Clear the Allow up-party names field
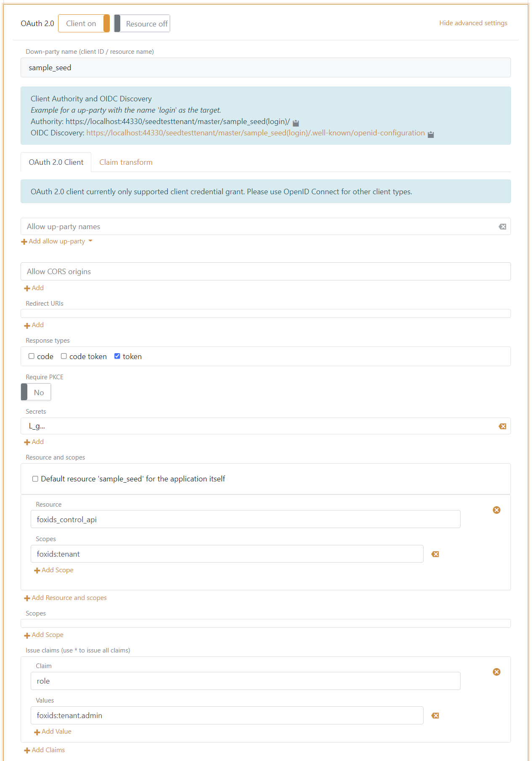532x761 pixels. [502, 227]
